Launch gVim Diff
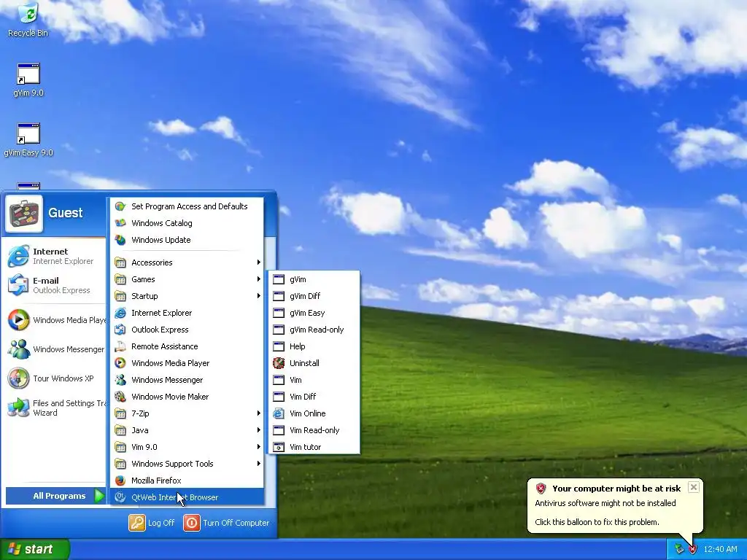747x560 pixels. click(x=314, y=296)
